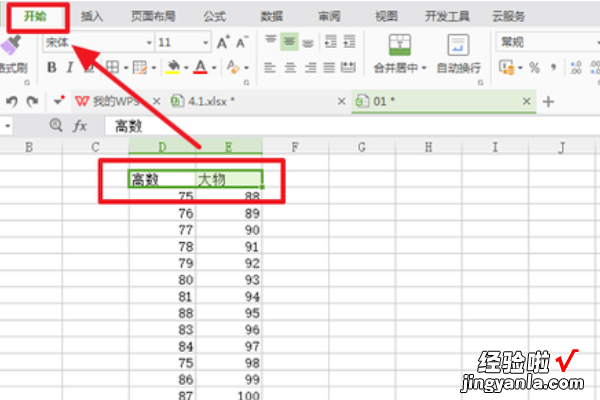600x400 pixels.
Task: Increase indent icon
Action: click(x=349, y=41)
